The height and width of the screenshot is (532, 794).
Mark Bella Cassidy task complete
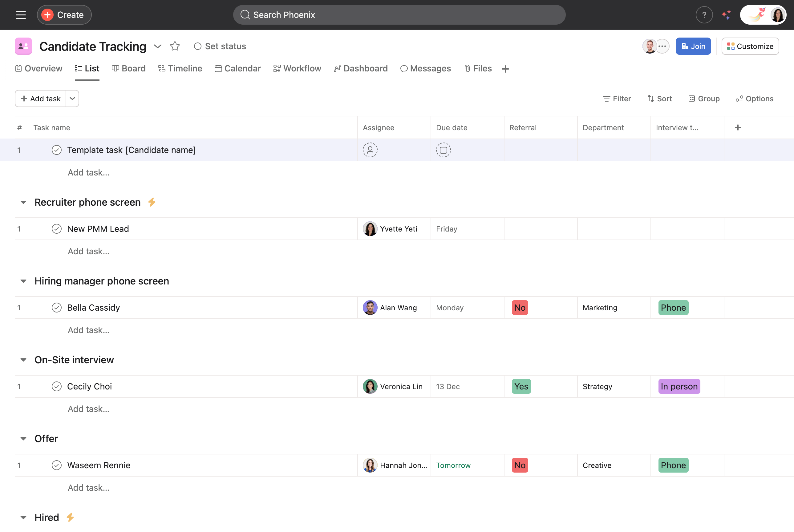pyautogui.click(x=57, y=307)
